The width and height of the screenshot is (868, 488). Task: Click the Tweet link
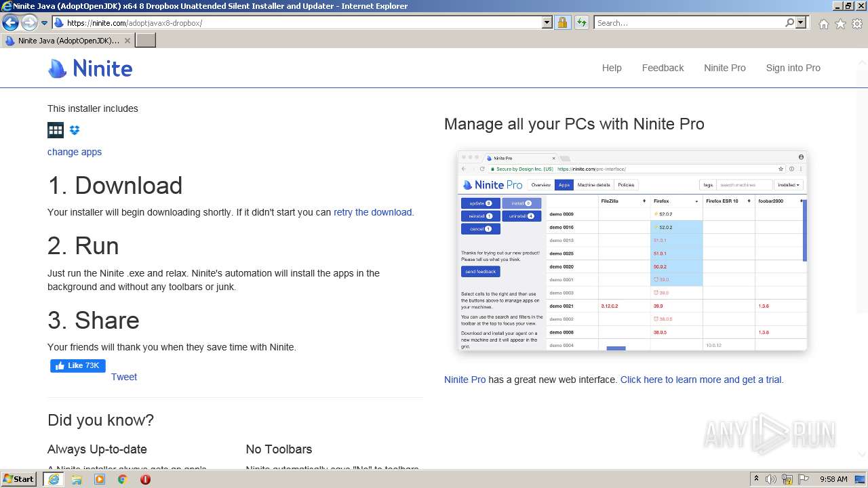click(124, 377)
